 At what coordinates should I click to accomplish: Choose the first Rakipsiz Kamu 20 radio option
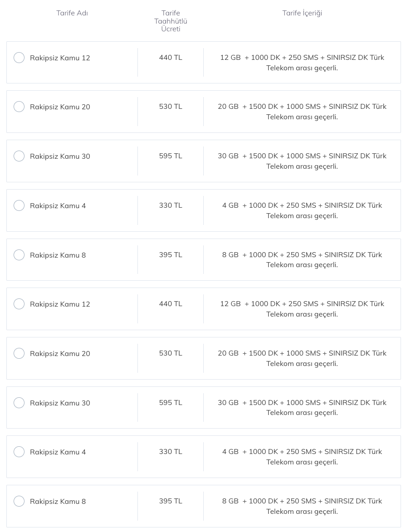click(x=19, y=107)
